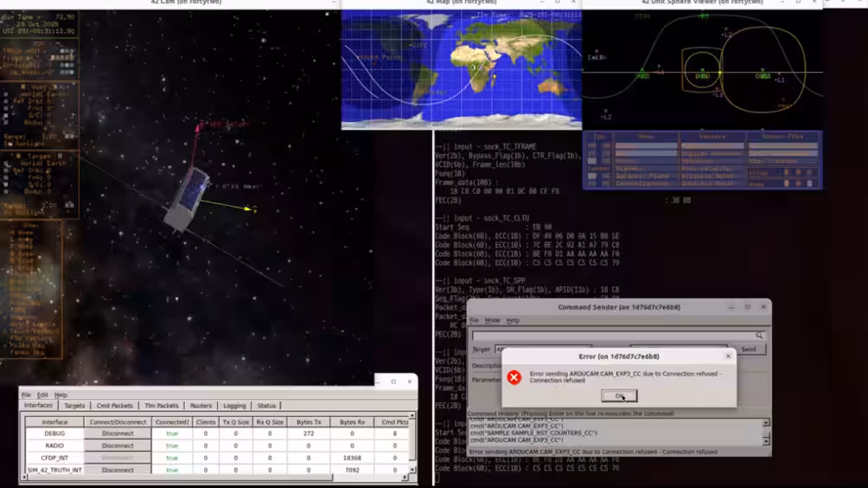The image size is (868, 488).
Task: Switch to the Cmd Packets tab
Action: click(x=115, y=406)
